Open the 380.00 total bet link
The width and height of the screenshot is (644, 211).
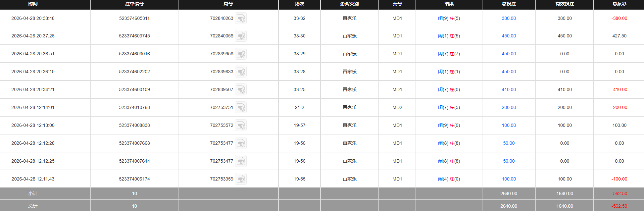point(509,18)
